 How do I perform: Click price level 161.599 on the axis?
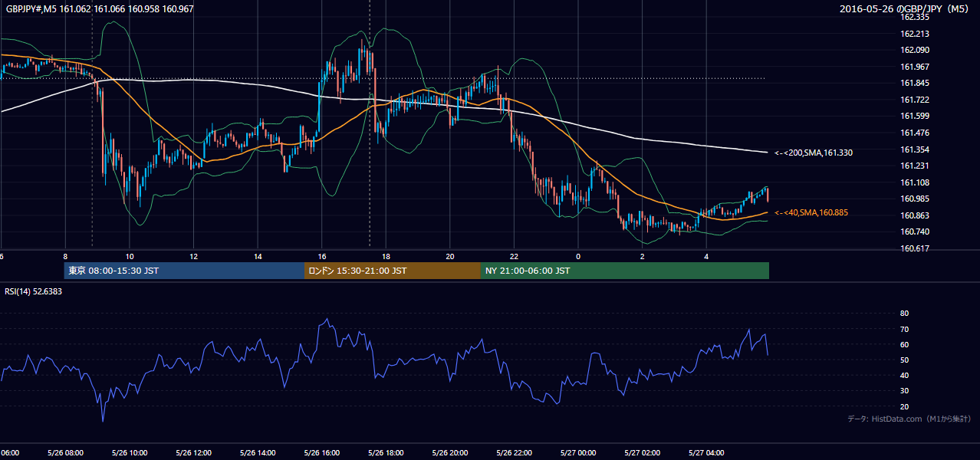pyautogui.click(x=915, y=116)
